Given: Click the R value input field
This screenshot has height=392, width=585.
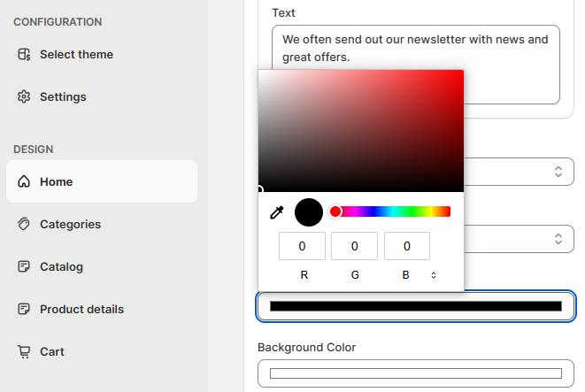Looking at the screenshot, I should click(302, 246).
